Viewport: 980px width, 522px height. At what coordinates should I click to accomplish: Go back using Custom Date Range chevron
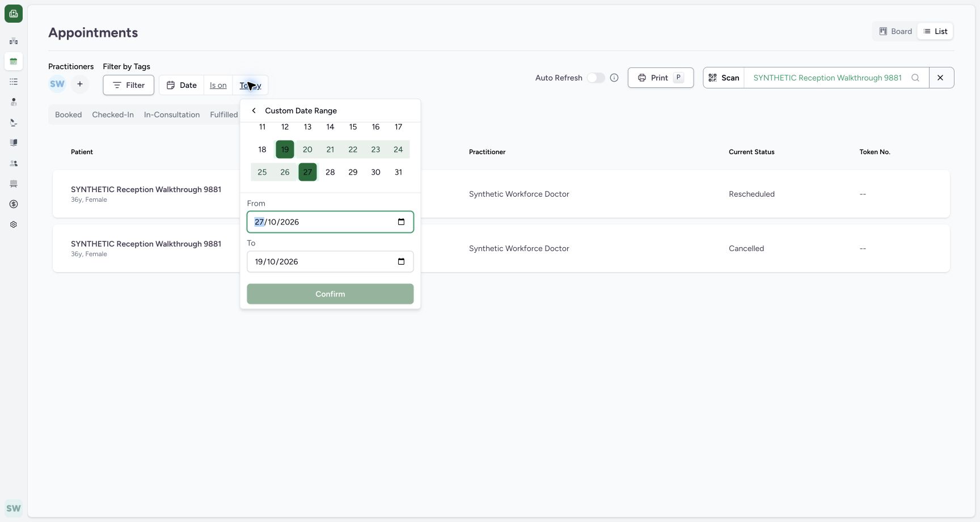pyautogui.click(x=254, y=111)
